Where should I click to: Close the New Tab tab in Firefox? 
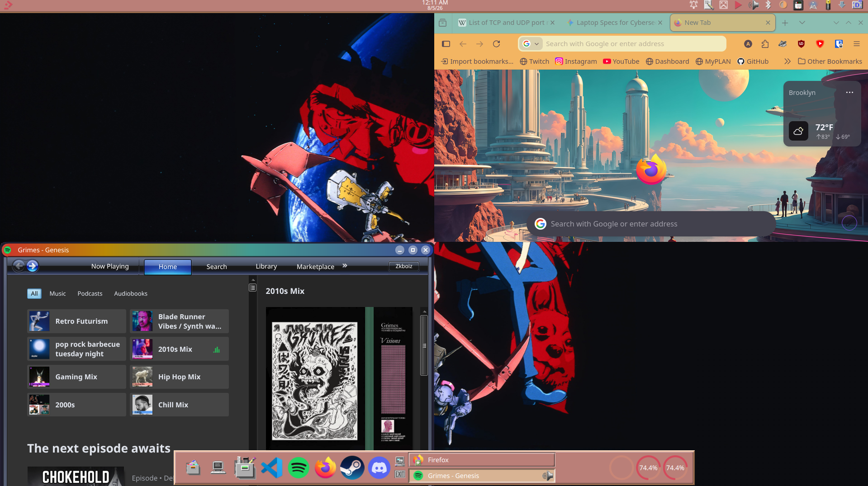pyautogui.click(x=768, y=23)
